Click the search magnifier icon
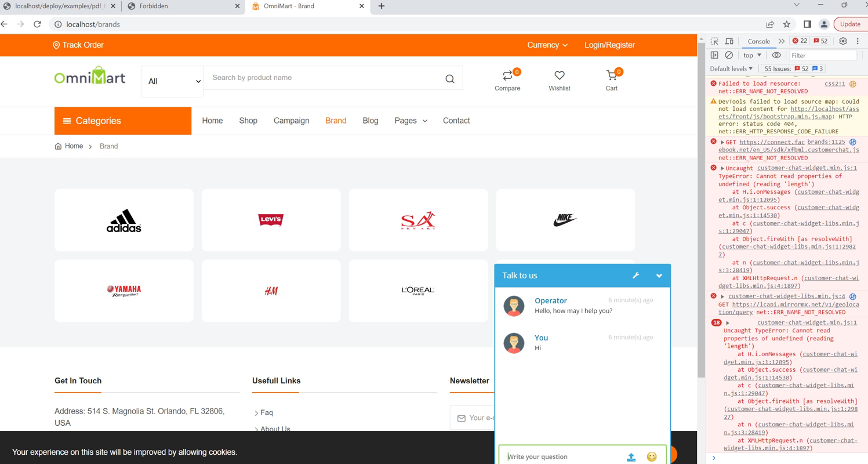Viewport: 868px width, 464px height. pos(450,79)
